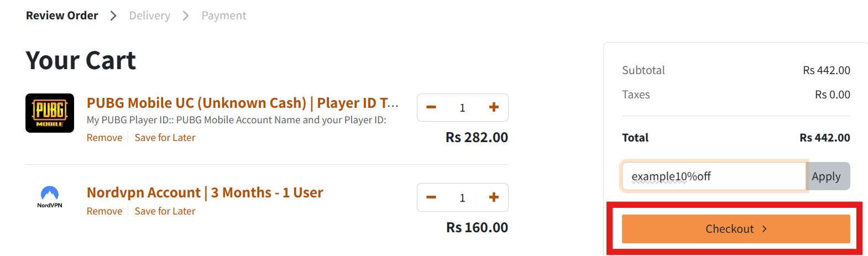Decrease PUBG Mobile UC quantity with minus
Viewport: 868px width, 256px height.
(x=432, y=107)
